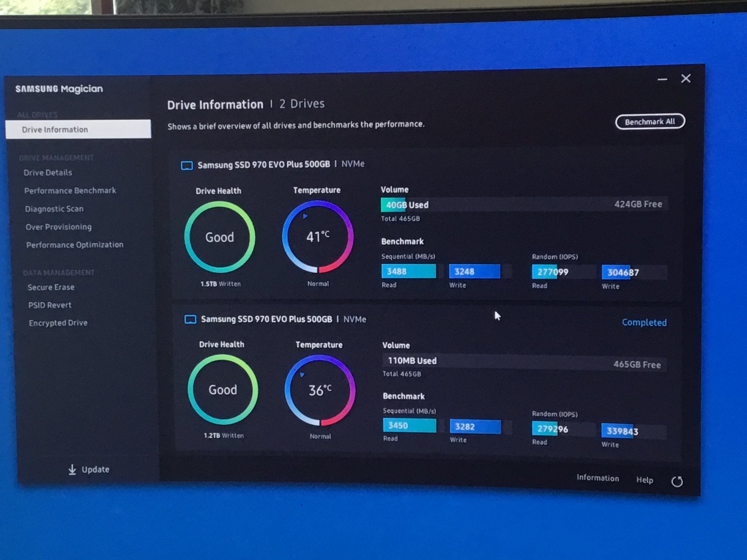This screenshot has height=560, width=747.
Task: Open the Drive Details menu item
Action: 48,172
